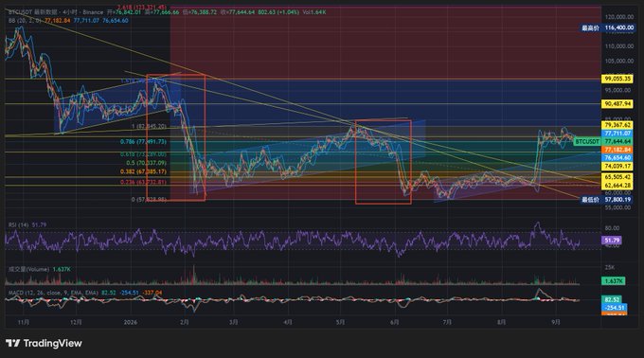Click the green BTCUSDT price tag

[587, 142]
